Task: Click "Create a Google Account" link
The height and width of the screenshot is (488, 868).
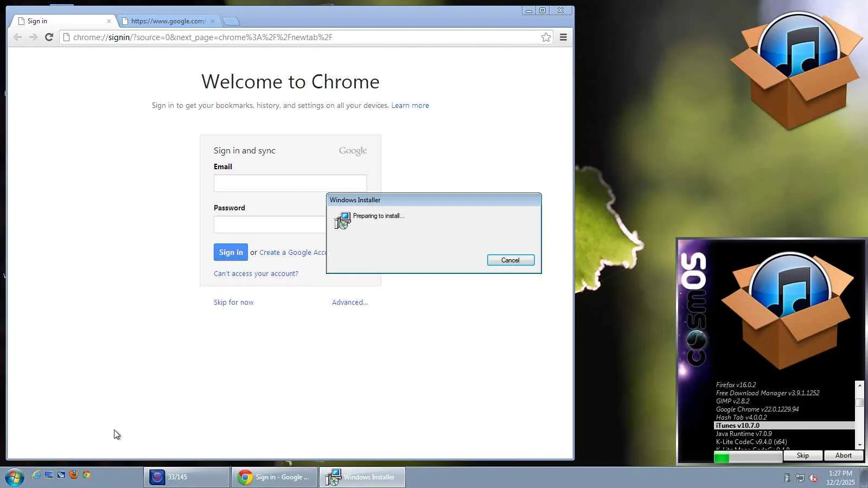Action: tap(292, 253)
